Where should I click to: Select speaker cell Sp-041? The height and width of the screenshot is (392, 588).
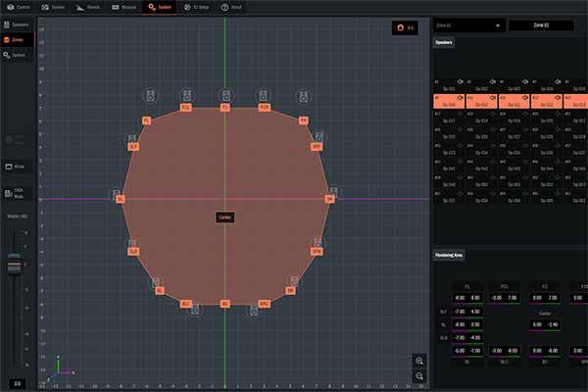(449, 166)
